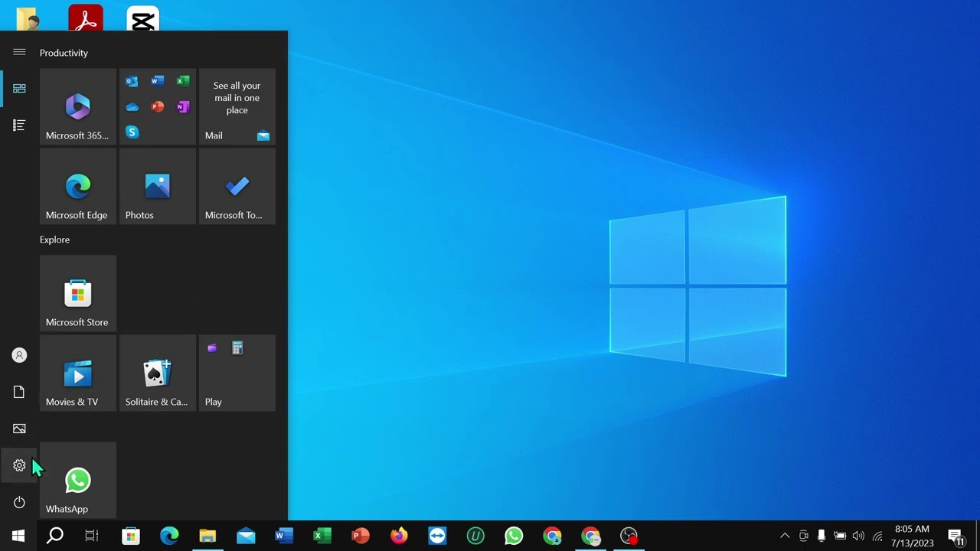
Task: Click the calculator icon in Play folder tile
Action: point(237,348)
